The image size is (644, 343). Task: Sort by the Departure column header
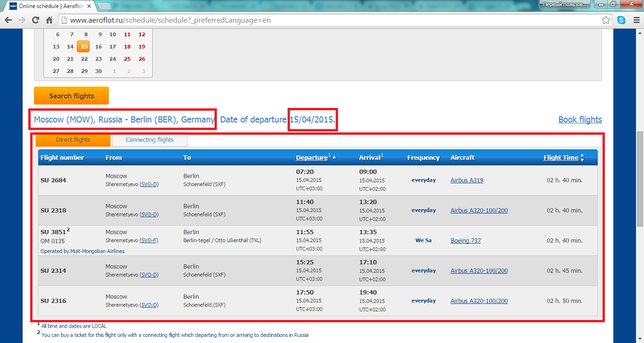pos(312,157)
